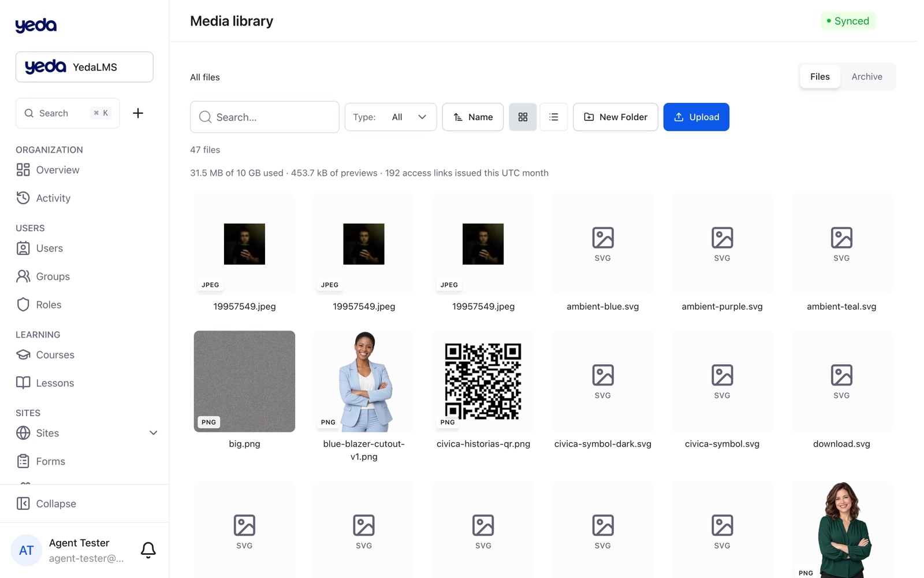Toggle sort order by Name

[x=473, y=117]
